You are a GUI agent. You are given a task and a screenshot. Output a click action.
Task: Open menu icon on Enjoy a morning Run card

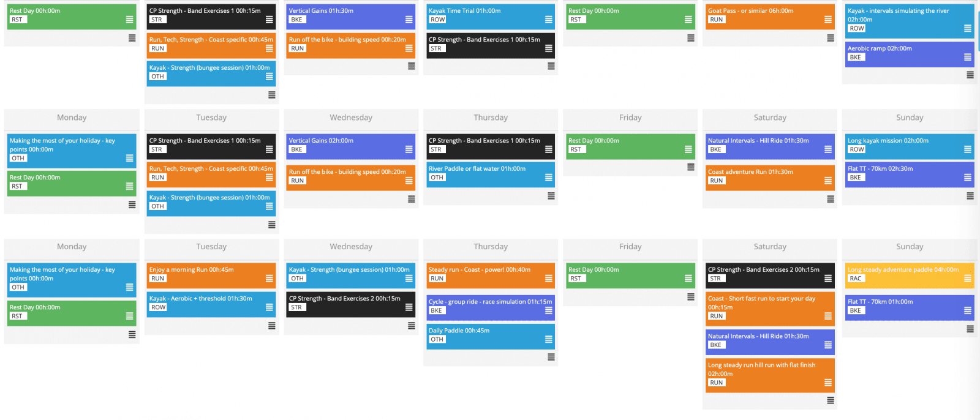click(269, 279)
